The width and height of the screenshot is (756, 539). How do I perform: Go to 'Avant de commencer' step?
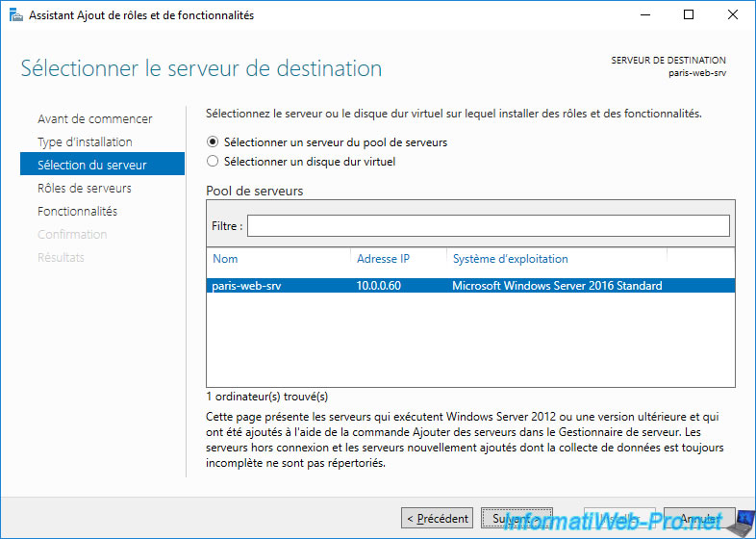click(x=95, y=118)
